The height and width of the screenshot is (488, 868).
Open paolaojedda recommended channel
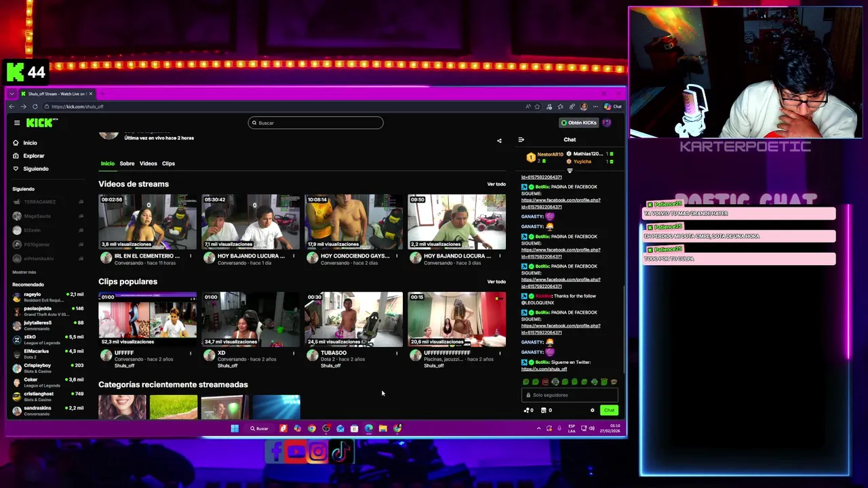[47, 311]
